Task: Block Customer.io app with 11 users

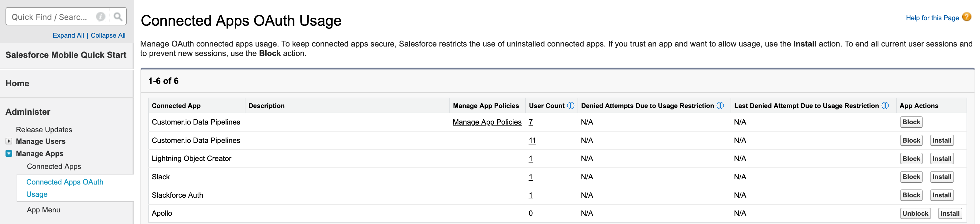Action: [911, 140]
